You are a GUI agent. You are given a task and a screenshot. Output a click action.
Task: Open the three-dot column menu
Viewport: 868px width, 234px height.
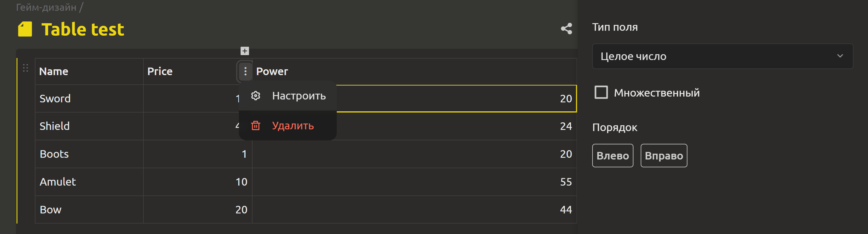245,71
